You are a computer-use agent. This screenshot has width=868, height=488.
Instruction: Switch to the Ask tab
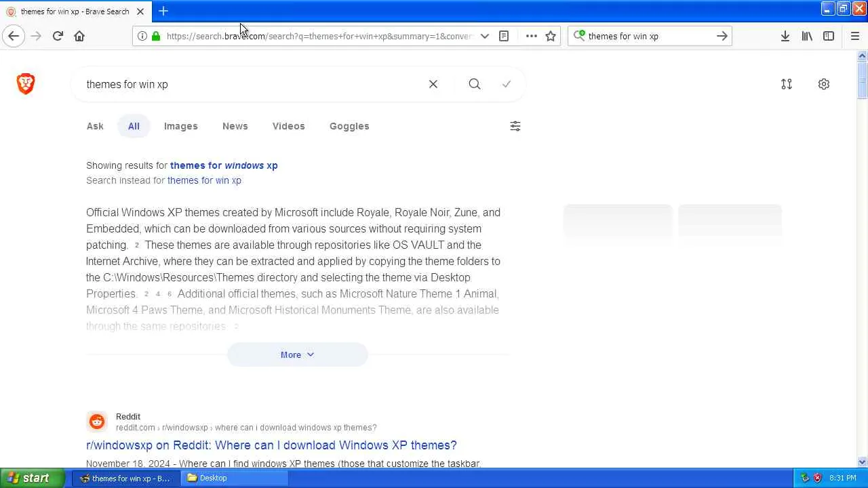pyautogui.click(x=95, y=126)
